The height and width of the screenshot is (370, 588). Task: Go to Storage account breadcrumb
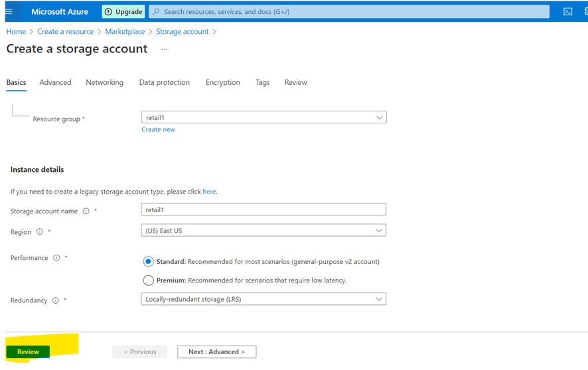(x=183, y=31)
